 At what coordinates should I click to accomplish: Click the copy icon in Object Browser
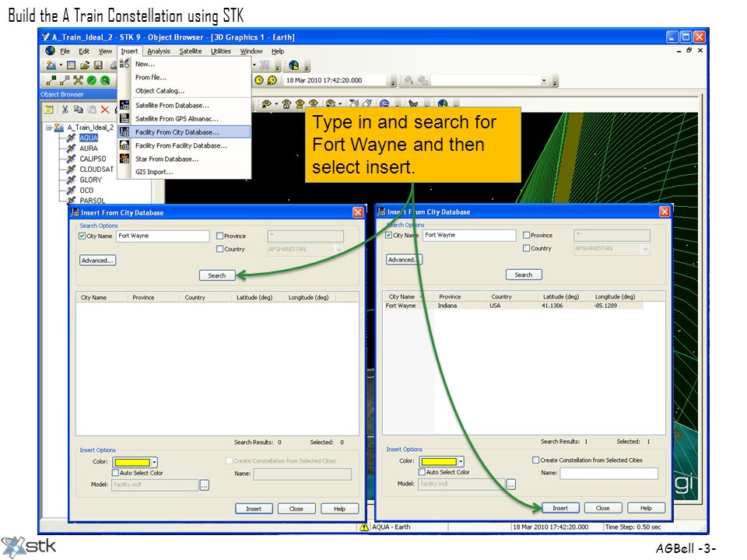point(78,110)
